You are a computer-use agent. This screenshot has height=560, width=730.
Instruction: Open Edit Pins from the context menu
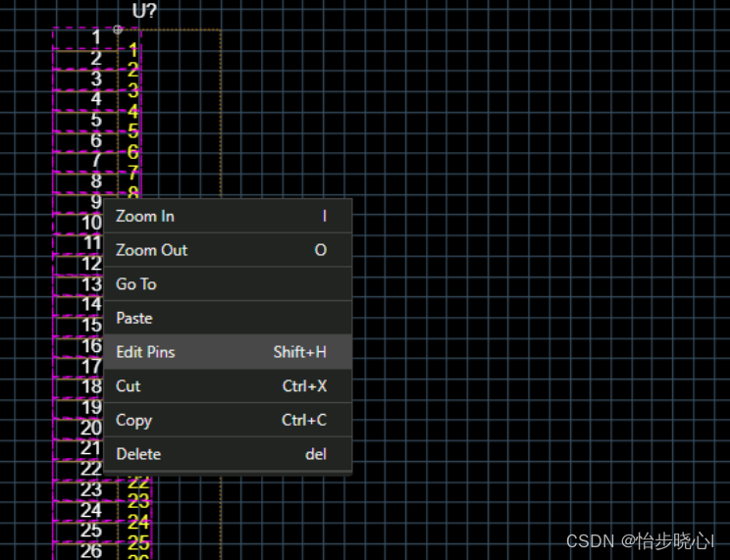point(145,352)
